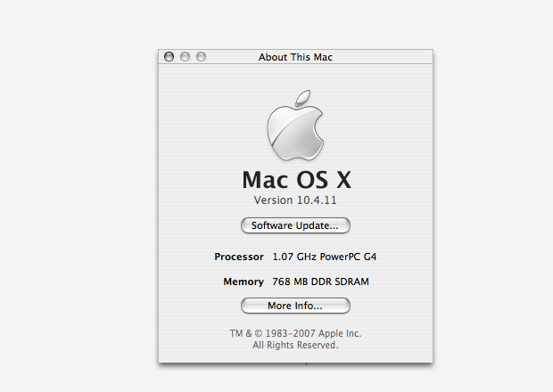Click the Version 10.4.11 text

[x=295, y=200]
